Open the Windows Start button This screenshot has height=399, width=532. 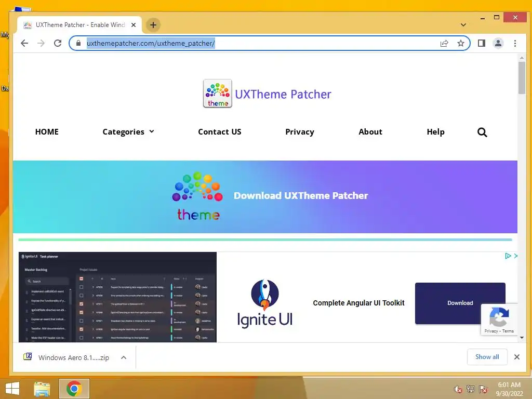click(12, 389)
